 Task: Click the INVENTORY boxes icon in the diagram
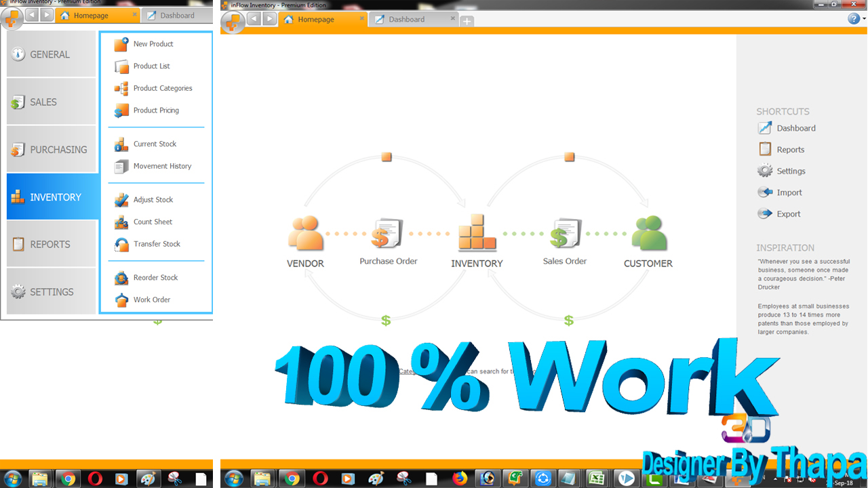click(477, 233)
